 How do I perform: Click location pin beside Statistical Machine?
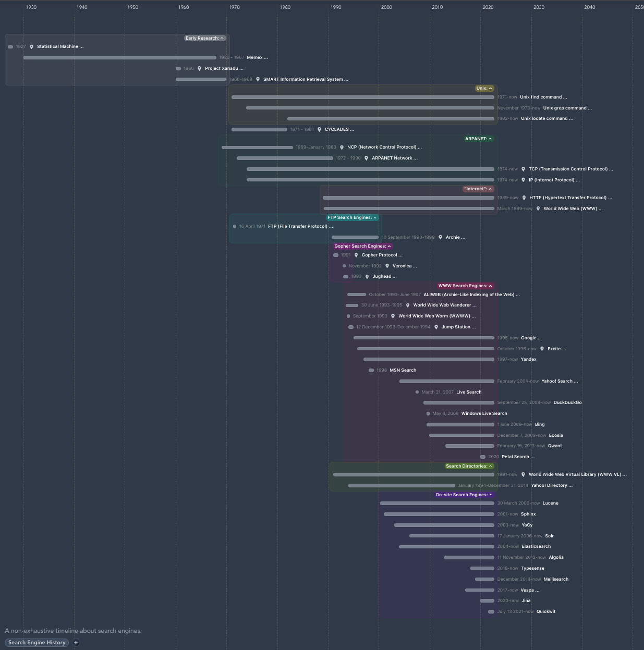[x=31, y=47]
